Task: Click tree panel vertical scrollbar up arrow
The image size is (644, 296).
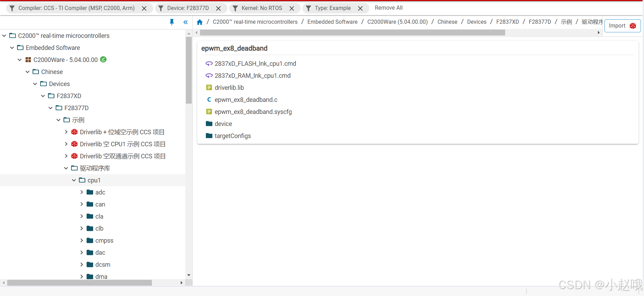Action: click(x=189, y=33)
